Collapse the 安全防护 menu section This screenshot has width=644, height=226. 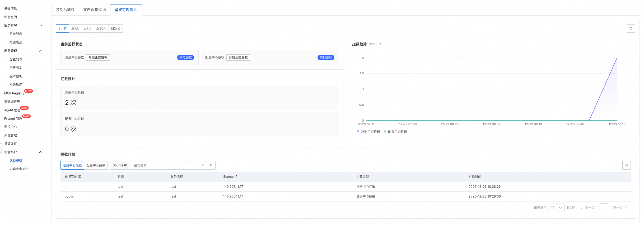pyautogui.click(x=41, y=152)
